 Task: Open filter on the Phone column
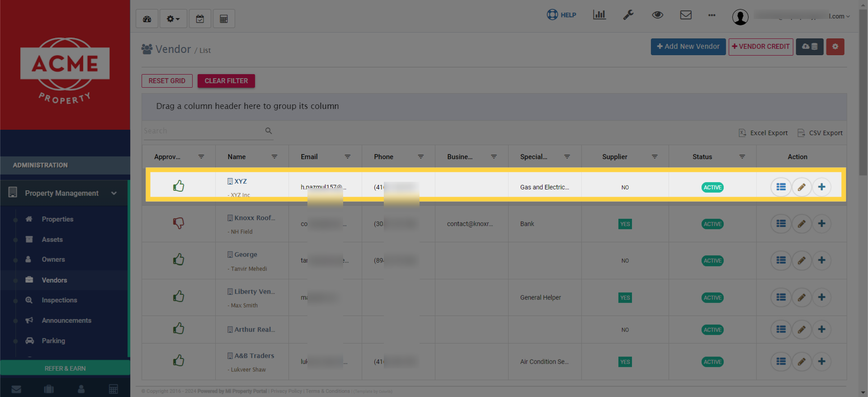(421, 157)
